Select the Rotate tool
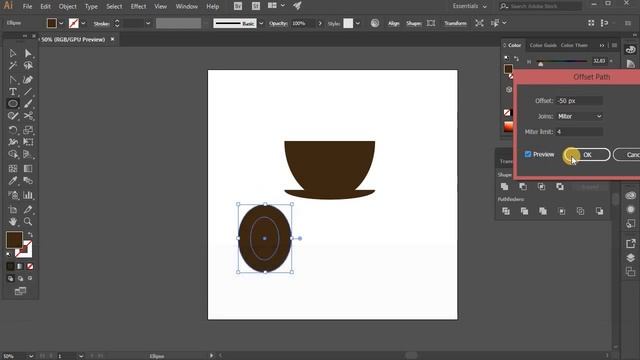The height and width of the screenshot is (360, 640). click(x=13, y=130)
